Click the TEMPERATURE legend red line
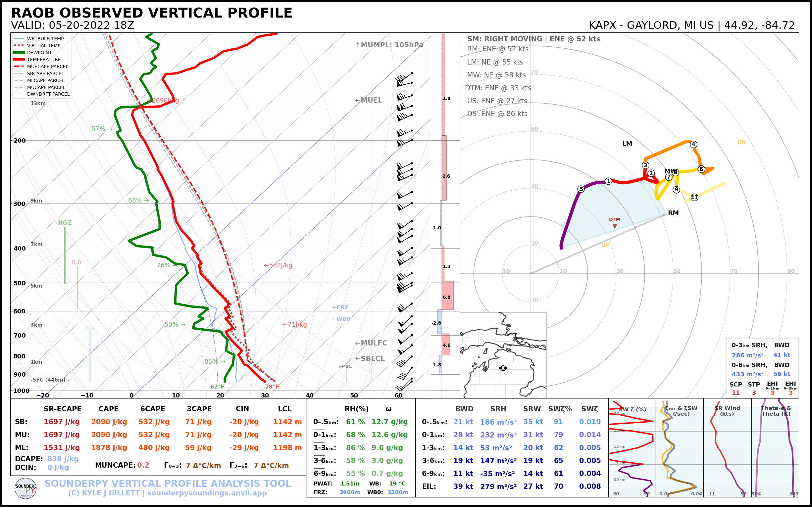812x507 pixels. coord(19,60)
